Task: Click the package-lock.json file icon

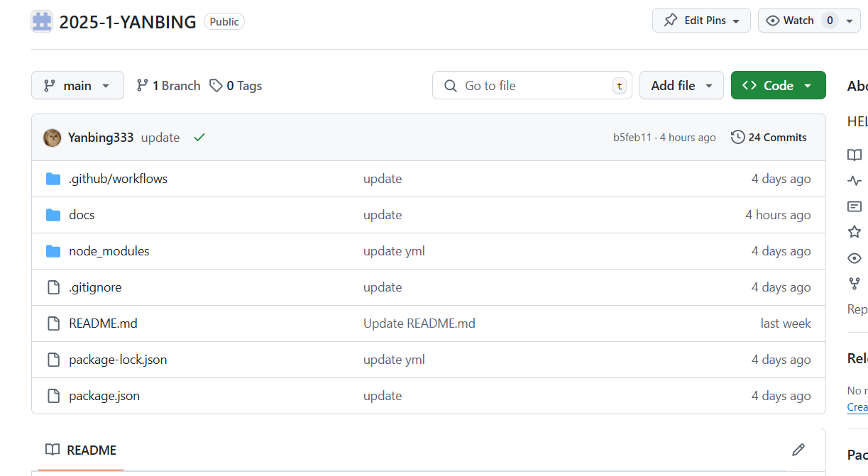Action: pos(53,360)
